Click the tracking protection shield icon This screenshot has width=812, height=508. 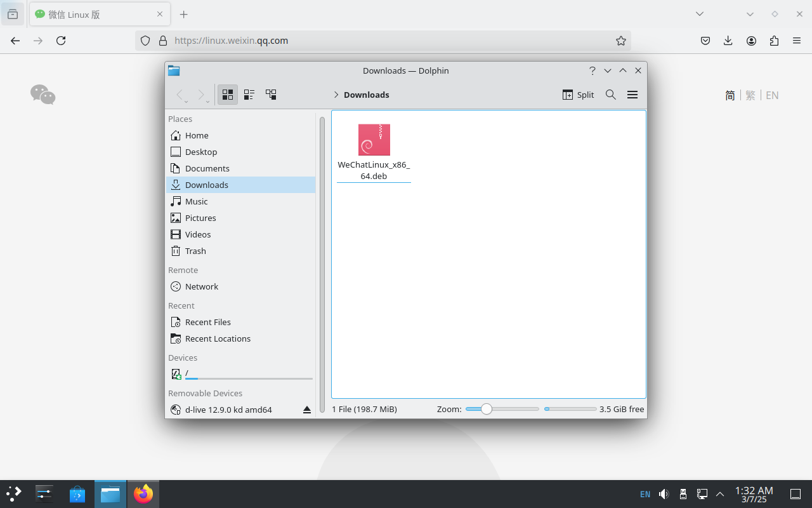tap(145, 41)
